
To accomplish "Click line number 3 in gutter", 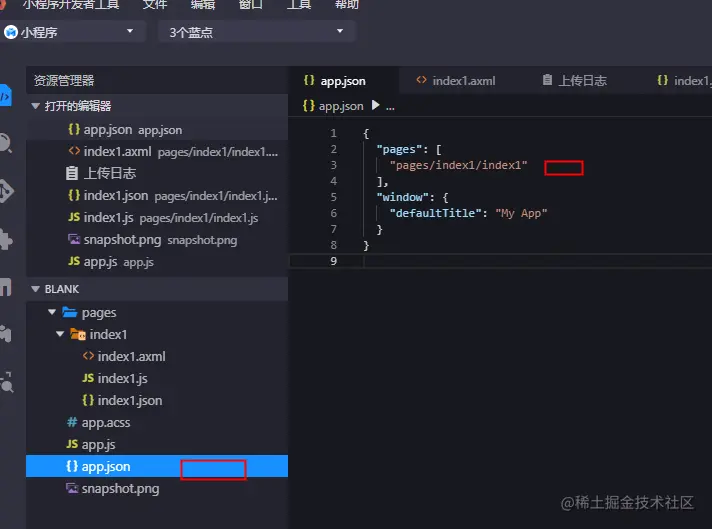I will pyautogui.click(x=334, y=165).
